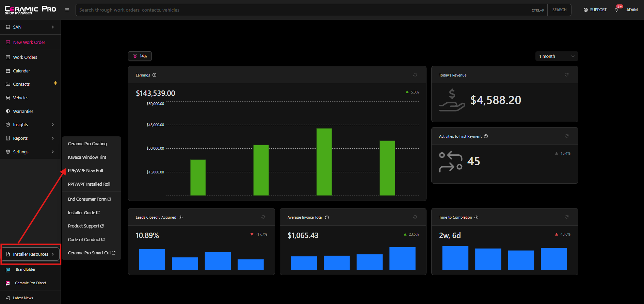The width and height of the screenshot is (644, 304).
Task: Open the 1 month period dropdown
Action: pos(557,56)
